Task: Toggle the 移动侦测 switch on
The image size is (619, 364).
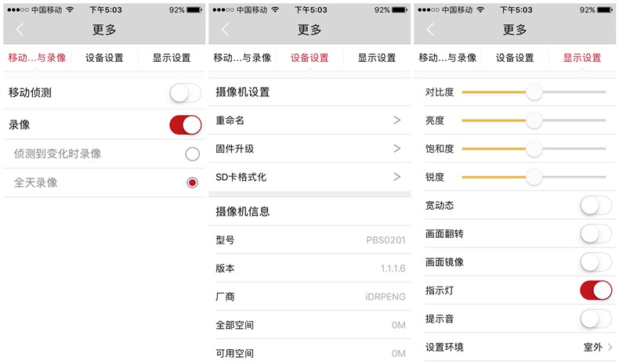Action: [x=185, y=93]
